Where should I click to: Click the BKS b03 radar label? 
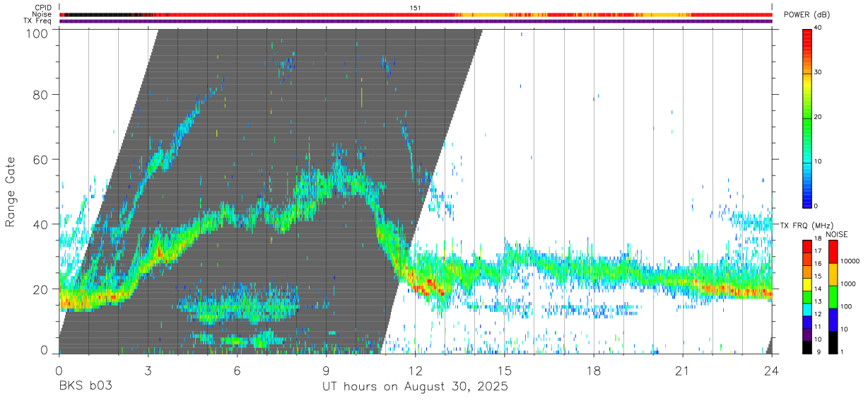85,387
